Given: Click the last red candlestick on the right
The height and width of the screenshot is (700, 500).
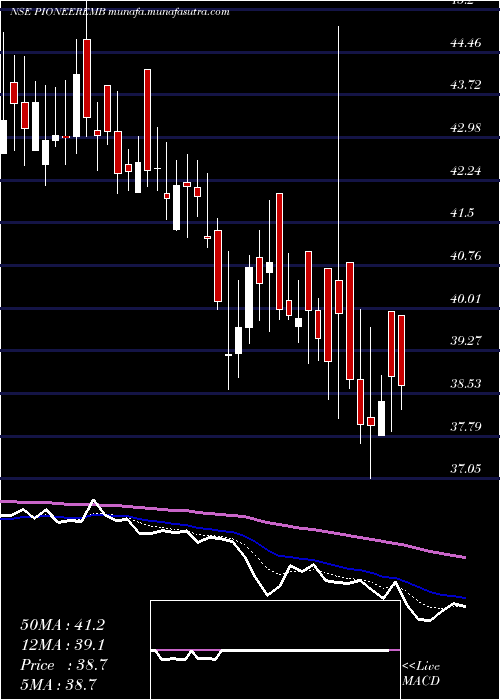Looking at the screenshot, I should [401, 350].
